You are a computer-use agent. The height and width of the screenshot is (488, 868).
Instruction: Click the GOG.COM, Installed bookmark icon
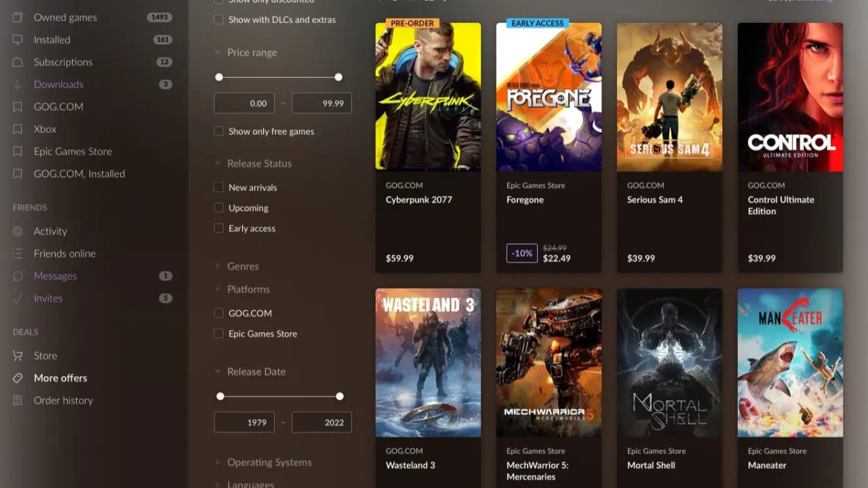[18, 174]
